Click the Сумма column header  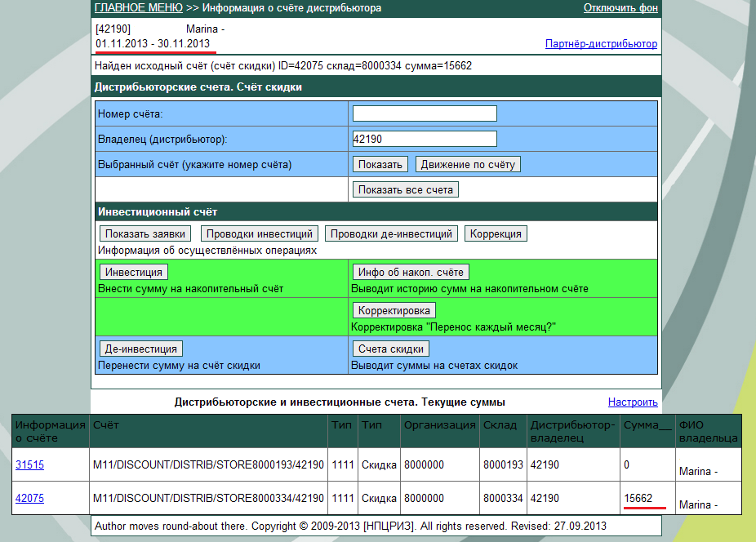click(647, 431)
